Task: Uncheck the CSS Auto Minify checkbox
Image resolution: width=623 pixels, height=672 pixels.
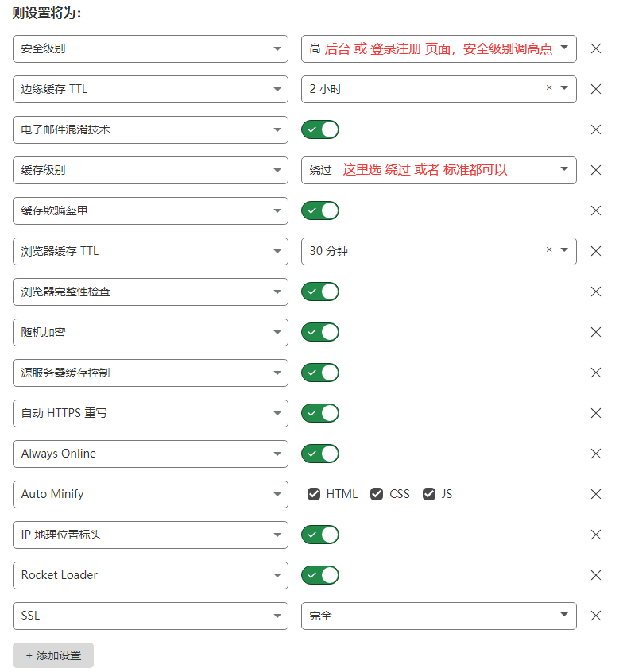Action: coord(377,494)
